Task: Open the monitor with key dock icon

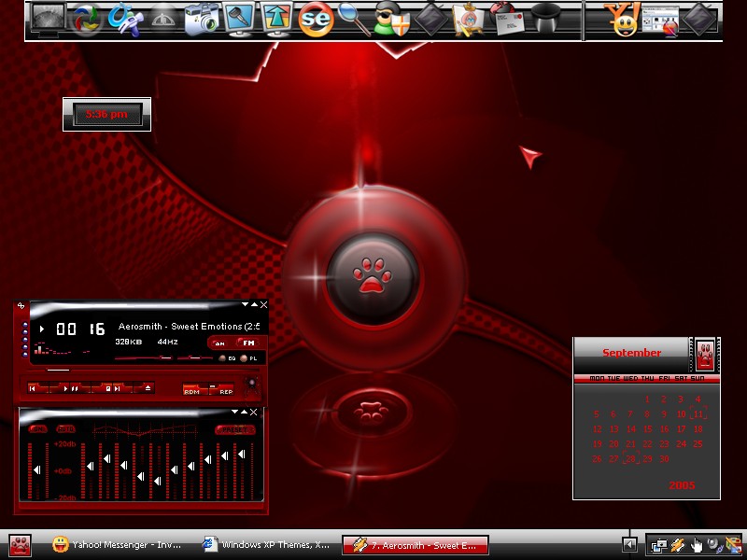Action: tap(239, 20)
